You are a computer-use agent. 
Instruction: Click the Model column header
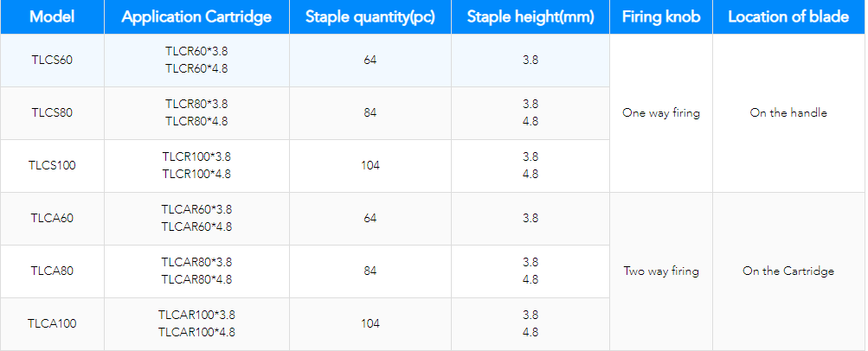click(52, 17)
